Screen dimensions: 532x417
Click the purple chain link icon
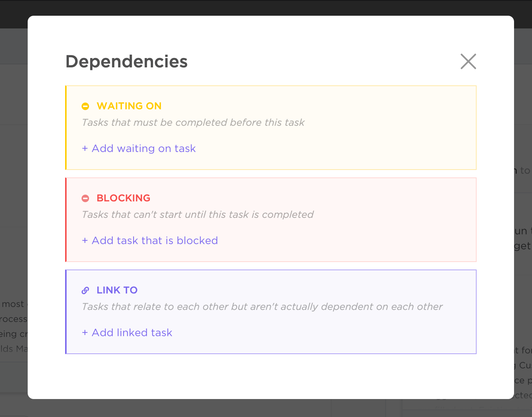pyautogui.click(x=85, y=290)
